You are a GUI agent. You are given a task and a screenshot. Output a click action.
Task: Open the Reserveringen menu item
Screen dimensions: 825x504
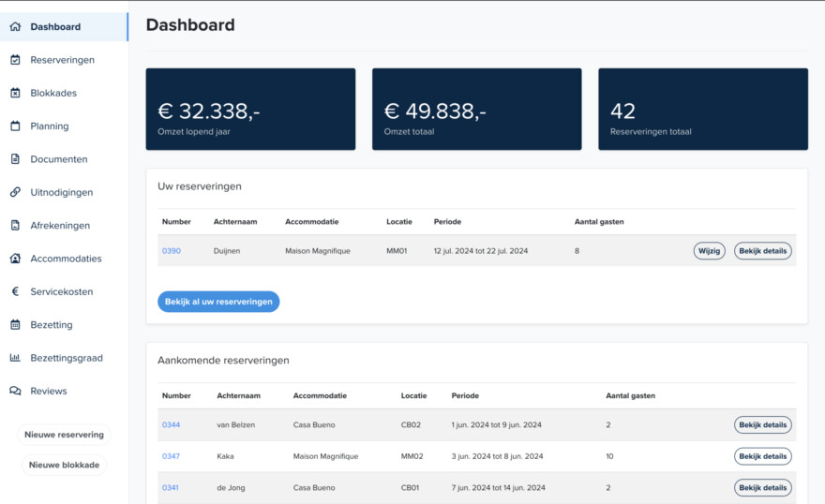click(64, 60)
